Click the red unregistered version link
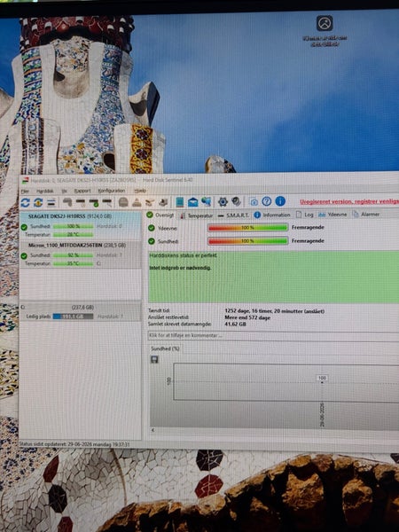 tap(349, 201)
